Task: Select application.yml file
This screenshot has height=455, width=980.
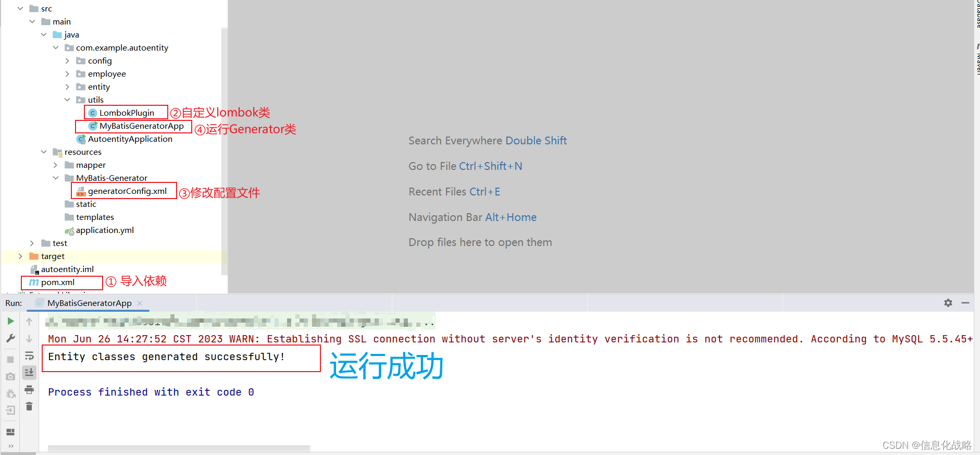Action: click(105, 230)
